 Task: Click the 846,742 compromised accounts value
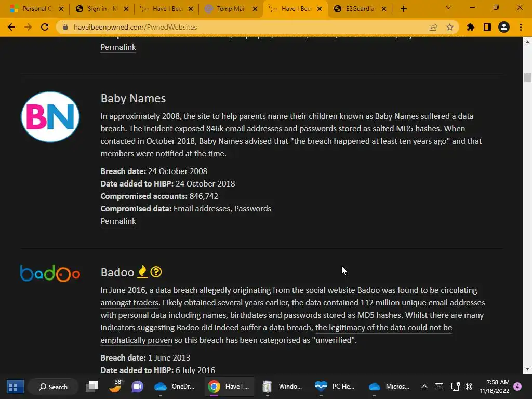pos(204,196)
